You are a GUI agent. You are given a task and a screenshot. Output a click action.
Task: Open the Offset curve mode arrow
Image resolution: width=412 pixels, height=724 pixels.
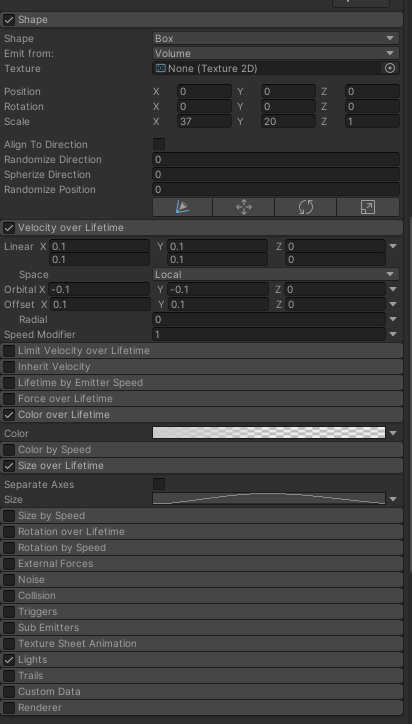pyautogui.click(x=393, y=304)
